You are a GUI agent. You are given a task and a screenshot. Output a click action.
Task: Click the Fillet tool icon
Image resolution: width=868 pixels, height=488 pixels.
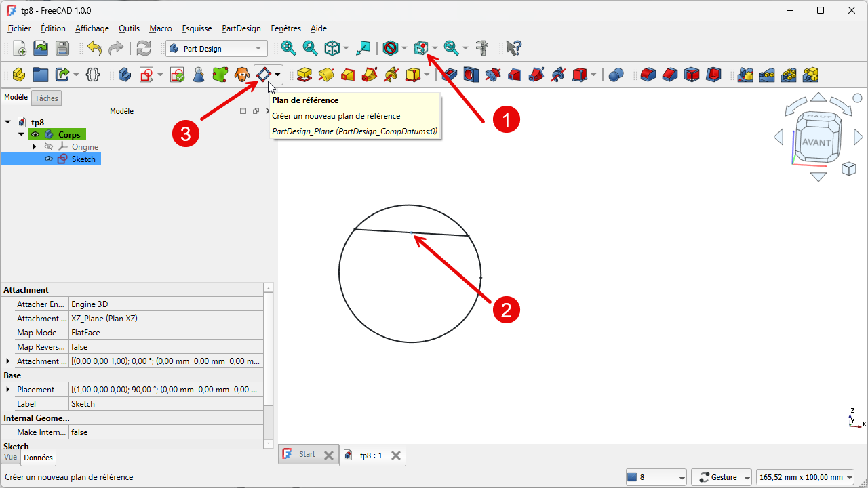[x=648, y=75]
